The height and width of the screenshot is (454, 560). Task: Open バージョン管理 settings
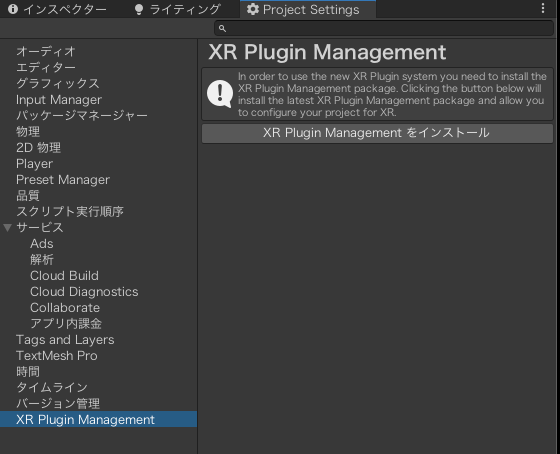pos(58,404)
